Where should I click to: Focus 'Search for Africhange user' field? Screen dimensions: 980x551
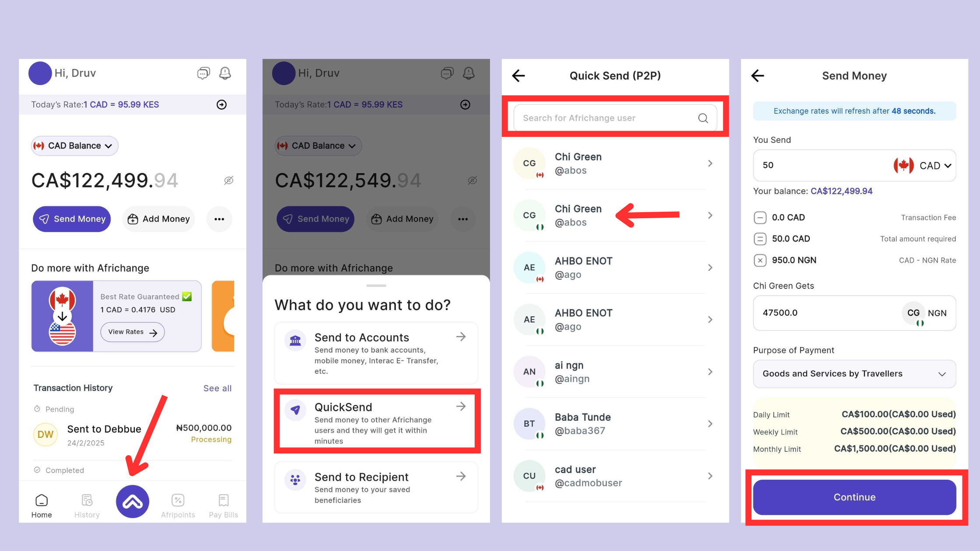(615, 118)
